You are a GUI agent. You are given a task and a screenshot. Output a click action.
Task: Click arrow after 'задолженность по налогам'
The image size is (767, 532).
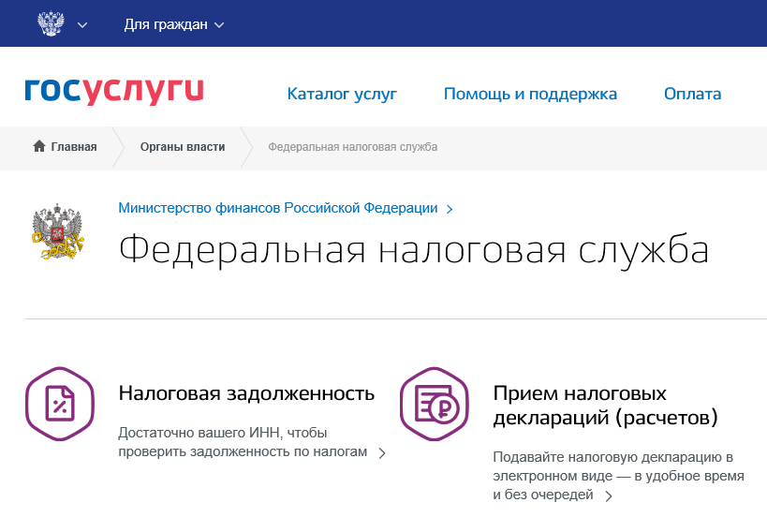pos(382,452)
